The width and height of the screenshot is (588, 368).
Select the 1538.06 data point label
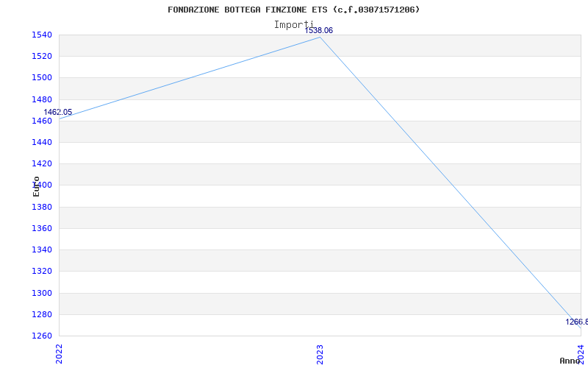click(319, 31)
